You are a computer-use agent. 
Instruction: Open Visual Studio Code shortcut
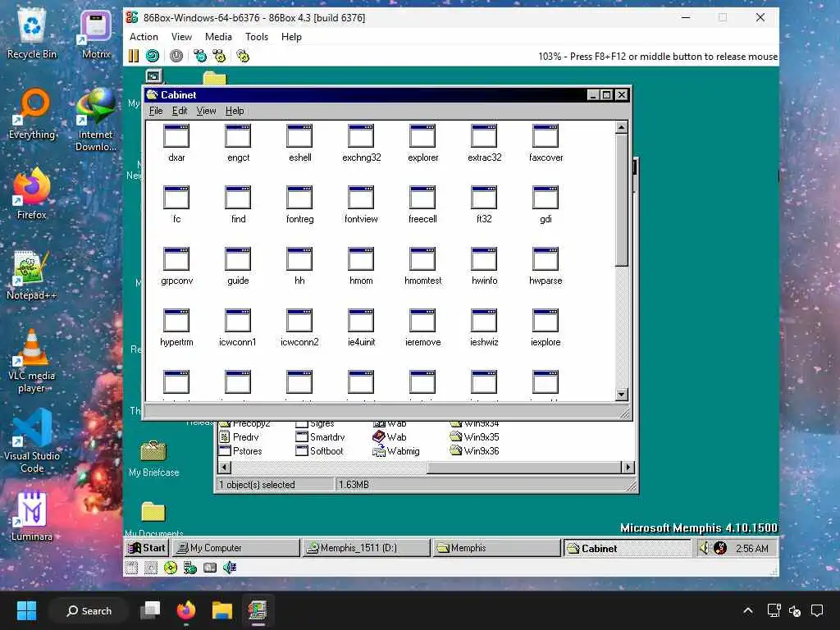(32, 441)
